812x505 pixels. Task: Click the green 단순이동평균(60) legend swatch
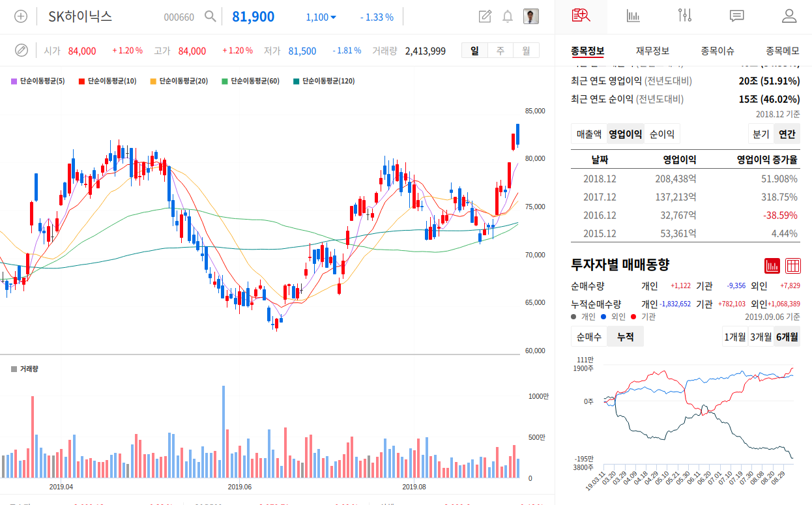tap(225, 81)
